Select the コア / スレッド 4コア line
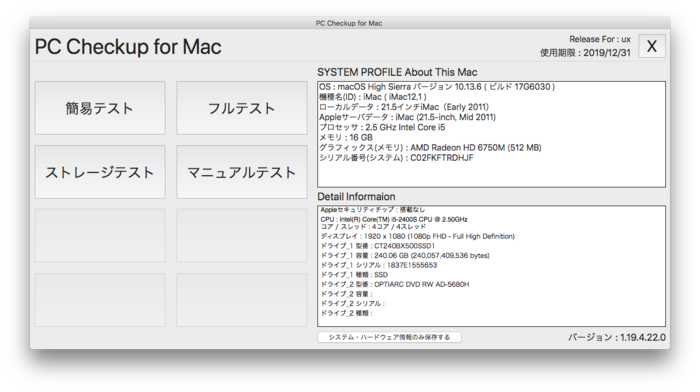This screenshot has height=392, width=700. click(x=373, y=226)
